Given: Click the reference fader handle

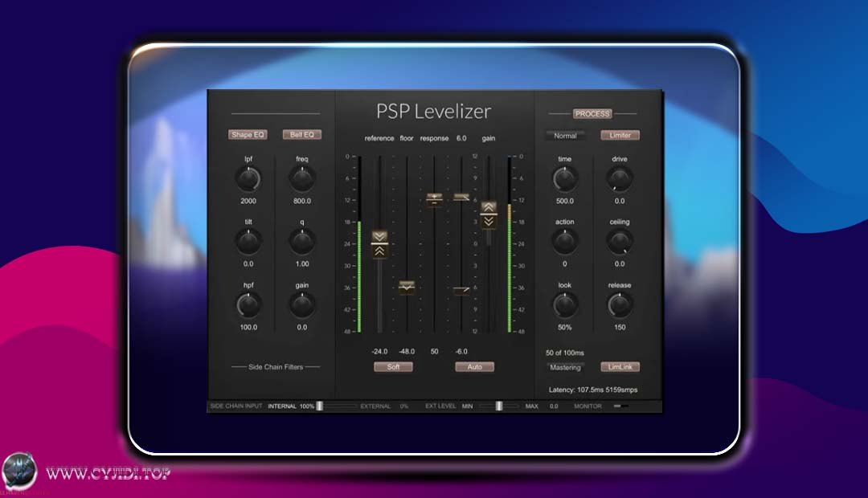Looking at the screenshot, I should (379, 244).
